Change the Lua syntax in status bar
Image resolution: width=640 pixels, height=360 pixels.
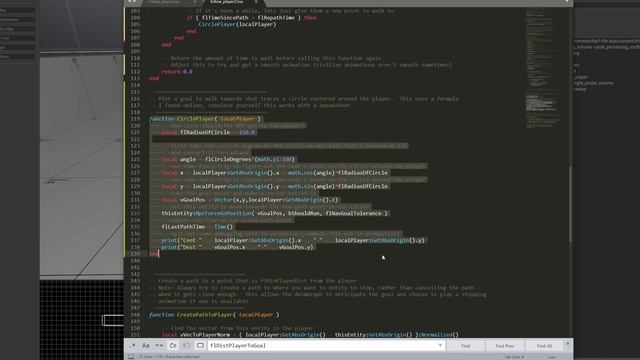tap(552, 357)
